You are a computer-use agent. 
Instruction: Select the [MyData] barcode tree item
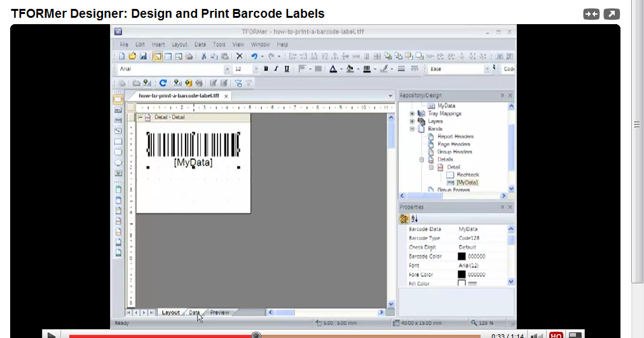point(467,182)
